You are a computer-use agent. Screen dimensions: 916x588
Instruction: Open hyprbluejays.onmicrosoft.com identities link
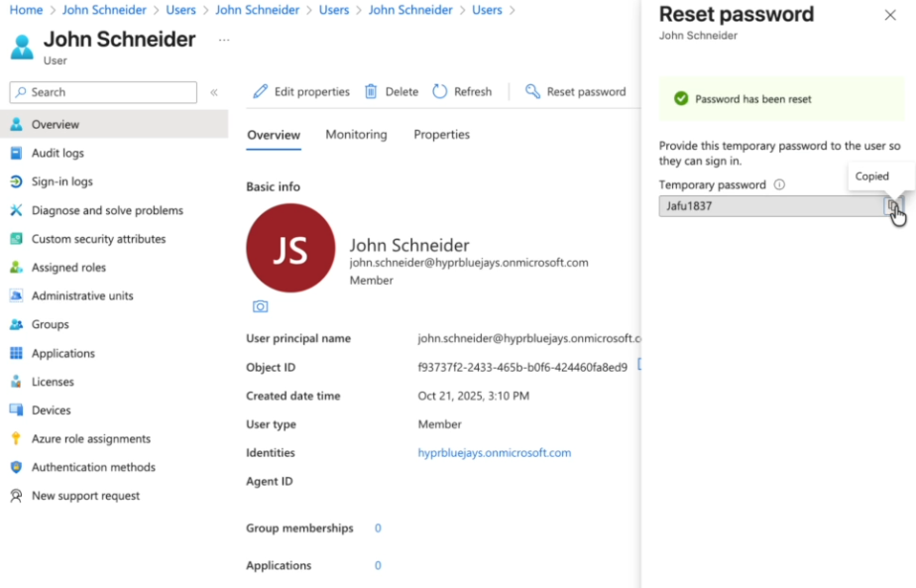[x=494, y=453]
